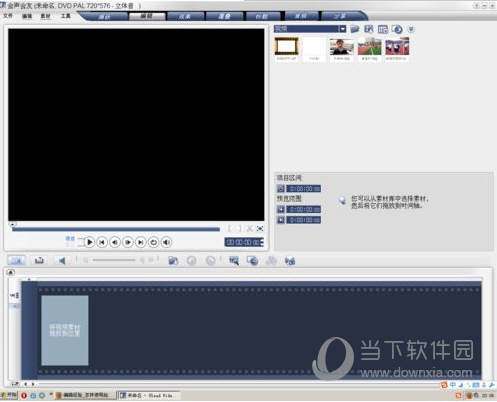Enlarge the preview window
The width and height of the screenshot is (497, 402).
click(260, 229)
